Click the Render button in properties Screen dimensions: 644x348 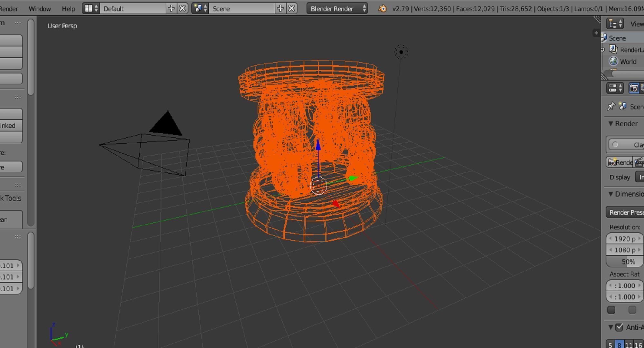coord(620,162)
